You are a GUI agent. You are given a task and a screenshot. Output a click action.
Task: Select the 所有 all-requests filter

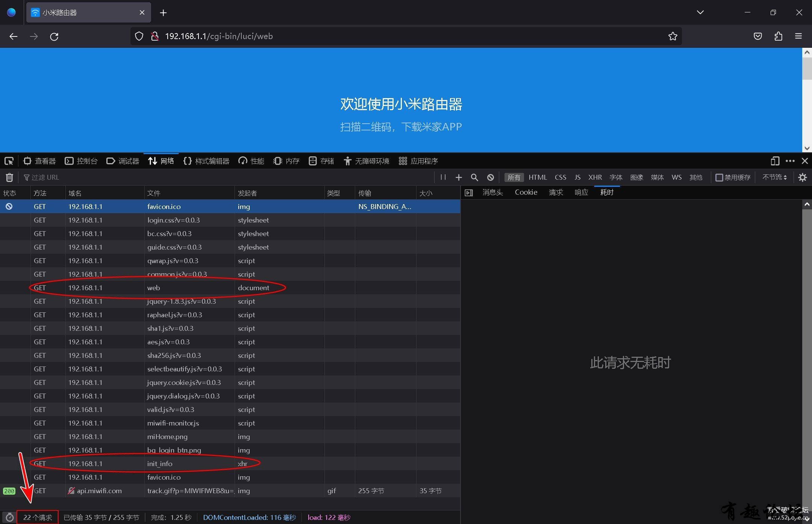(x=514, y=177)
